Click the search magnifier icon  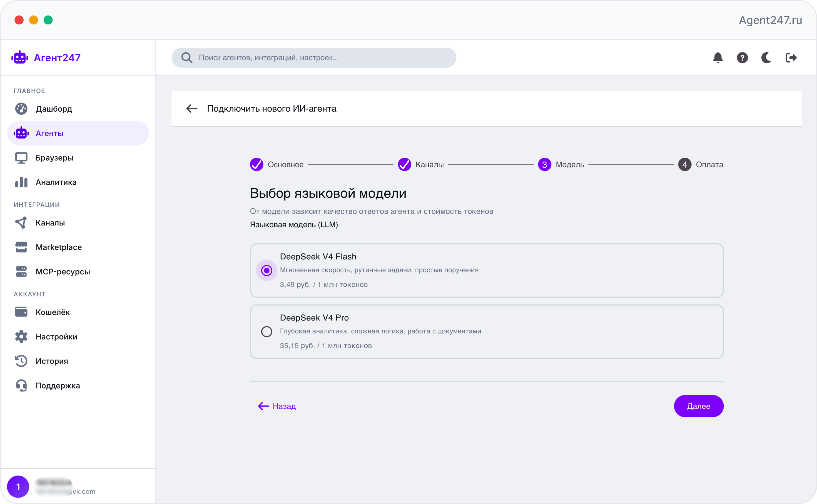click(187, 58)
